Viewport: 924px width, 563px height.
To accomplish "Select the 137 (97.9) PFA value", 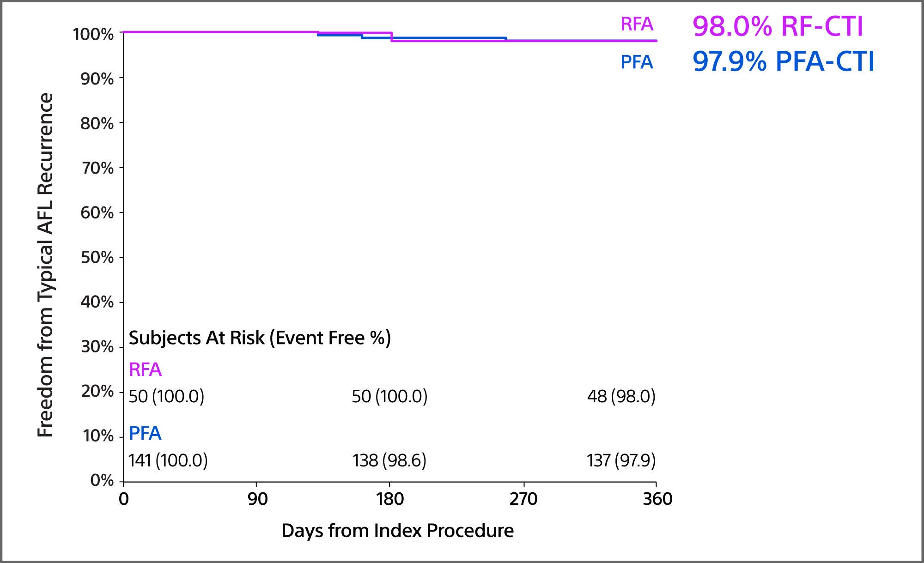I will [621, 460].
